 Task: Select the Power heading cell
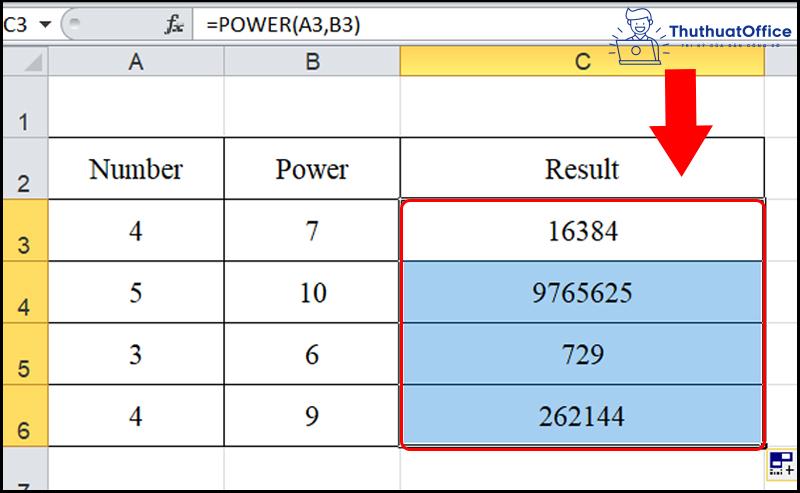coord(312,168)
